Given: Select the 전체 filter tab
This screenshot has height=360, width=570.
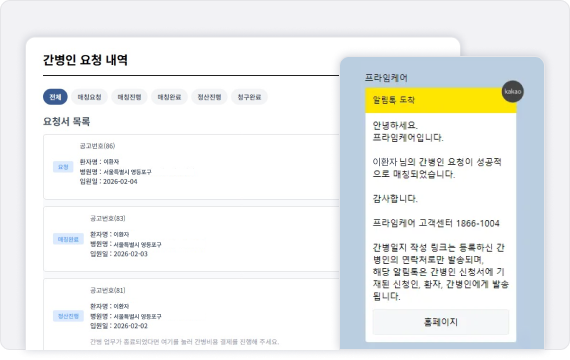Looking at the screenshot, I should (55, 97).
